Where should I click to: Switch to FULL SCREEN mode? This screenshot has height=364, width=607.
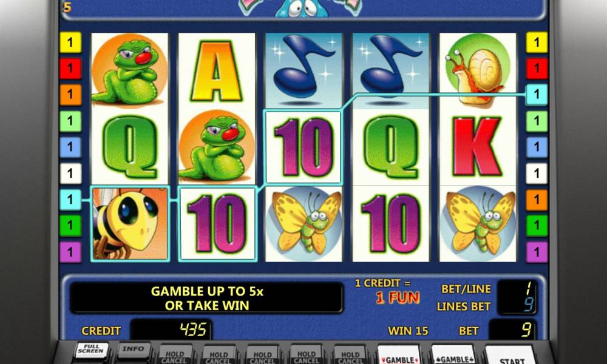(91, 349)
